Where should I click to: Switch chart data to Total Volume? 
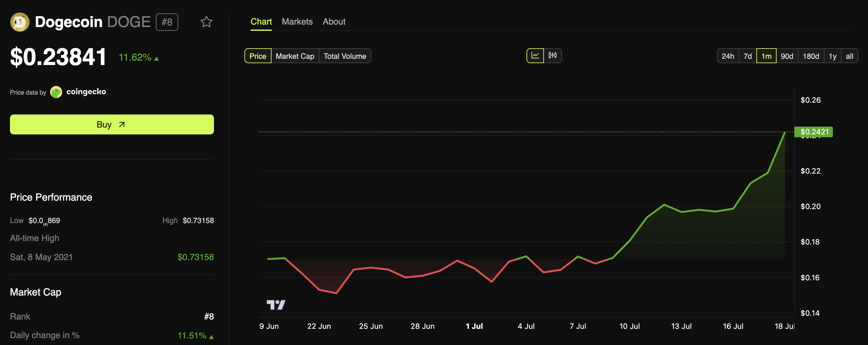(x=345, y=56)
